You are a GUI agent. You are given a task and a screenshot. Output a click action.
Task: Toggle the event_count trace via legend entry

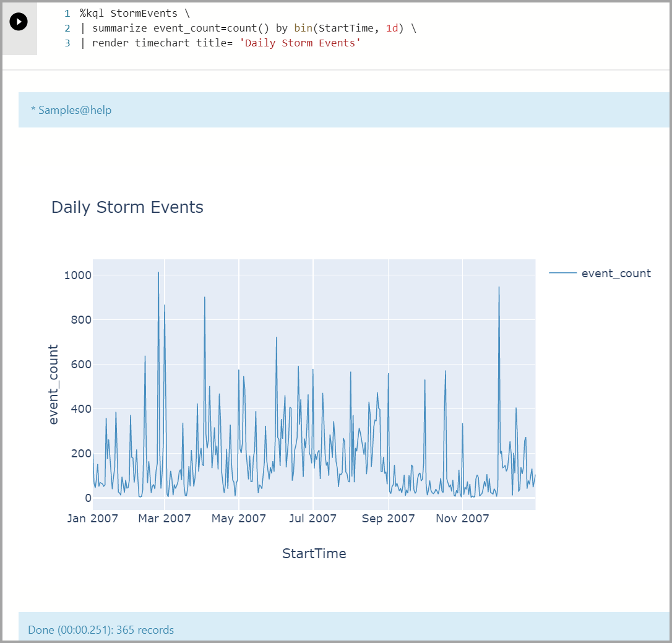[616, 273]
